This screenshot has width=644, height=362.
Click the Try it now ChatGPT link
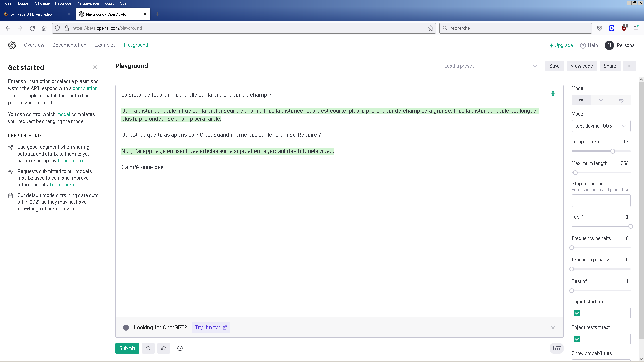point(211,327)
